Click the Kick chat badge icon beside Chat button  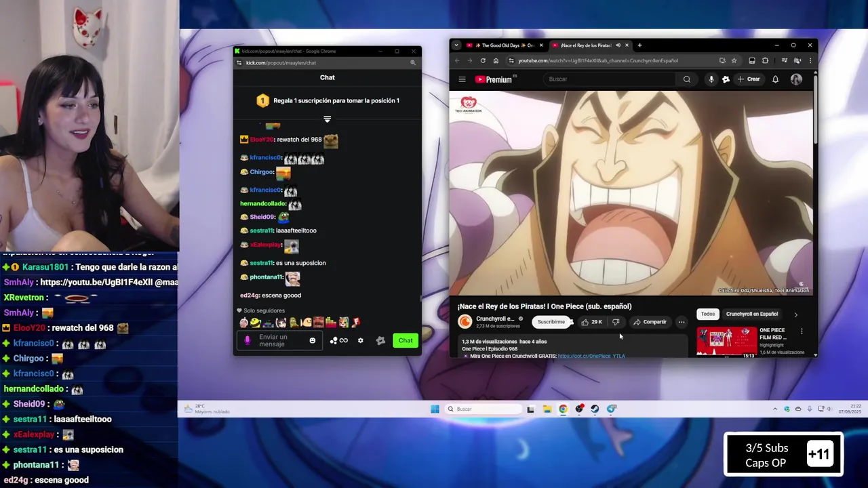(380, 340)
